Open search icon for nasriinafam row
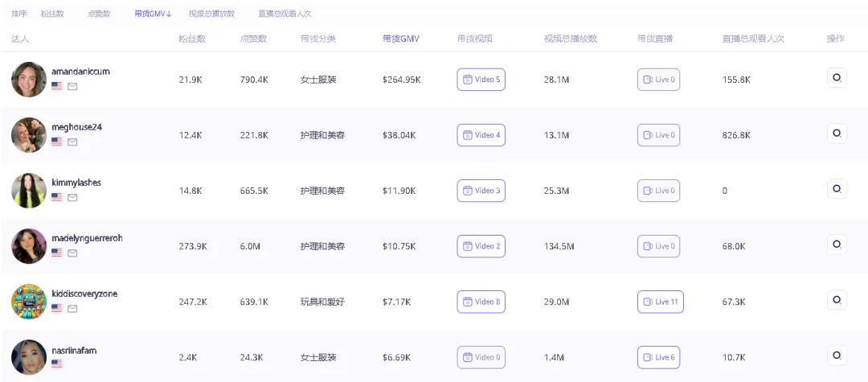Image resolution: width=868 pixels, height=382 pixels. [x=837, y=355]
